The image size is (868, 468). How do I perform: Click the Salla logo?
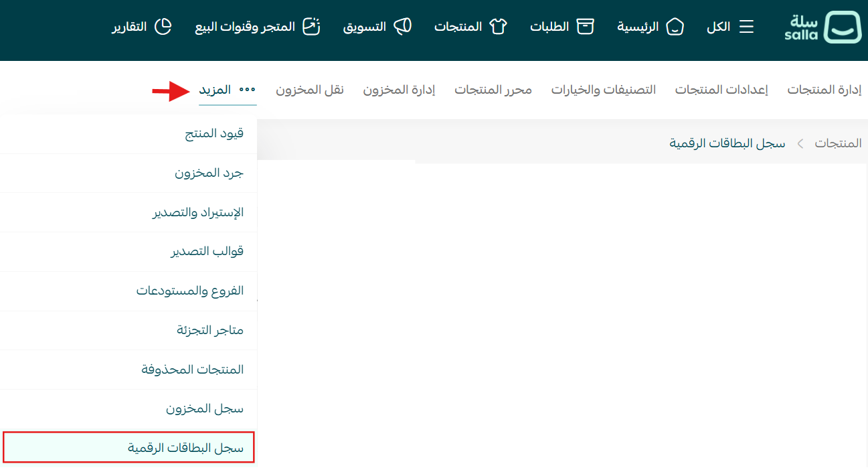822,28
